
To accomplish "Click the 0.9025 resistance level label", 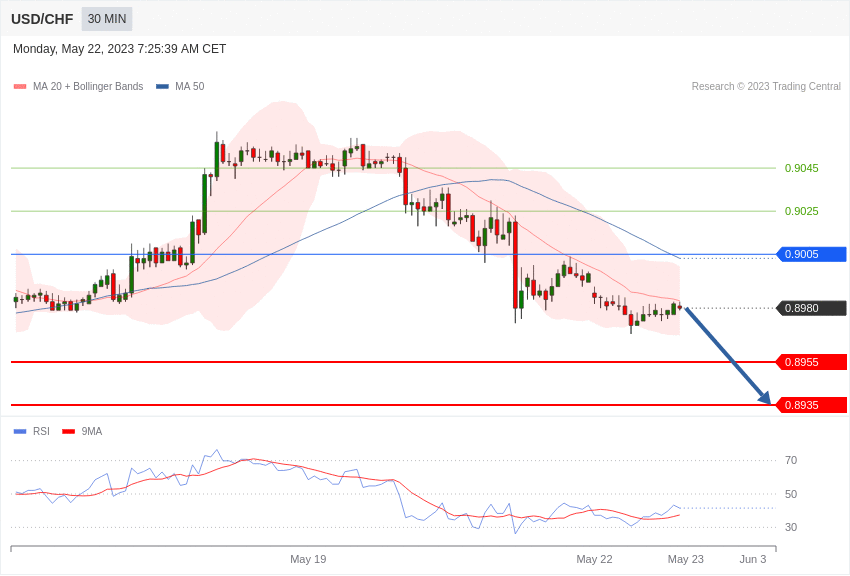I will (802, 211).
